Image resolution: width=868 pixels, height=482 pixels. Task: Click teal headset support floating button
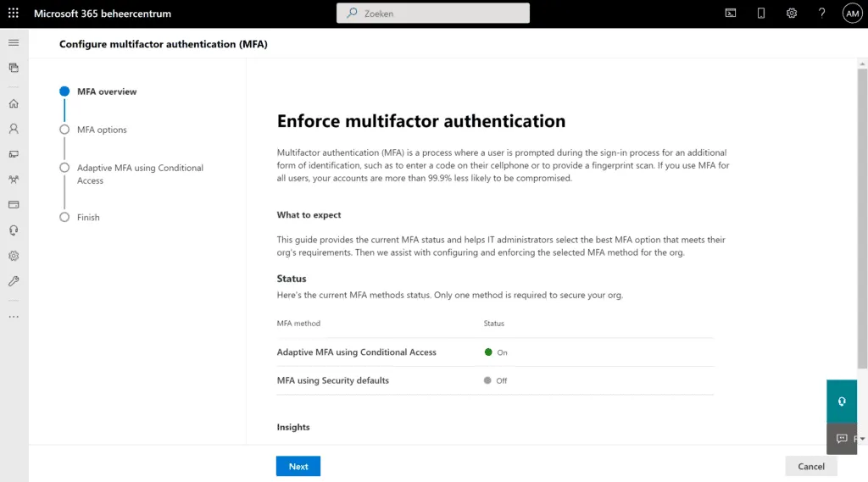(842, 402)
